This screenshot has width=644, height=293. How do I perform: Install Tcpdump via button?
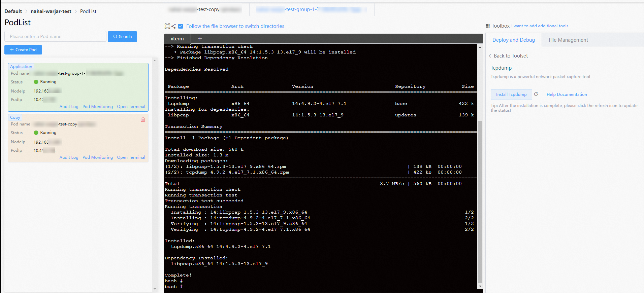coord(511,95)
